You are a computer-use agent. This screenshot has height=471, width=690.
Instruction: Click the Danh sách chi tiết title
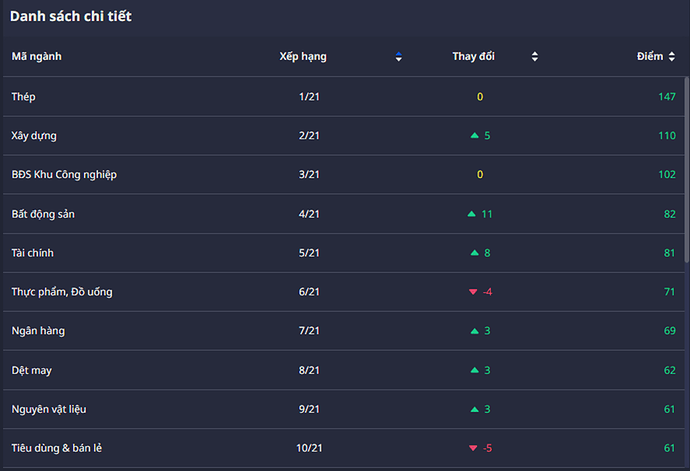pyautogui.click(x=70, y=17)
